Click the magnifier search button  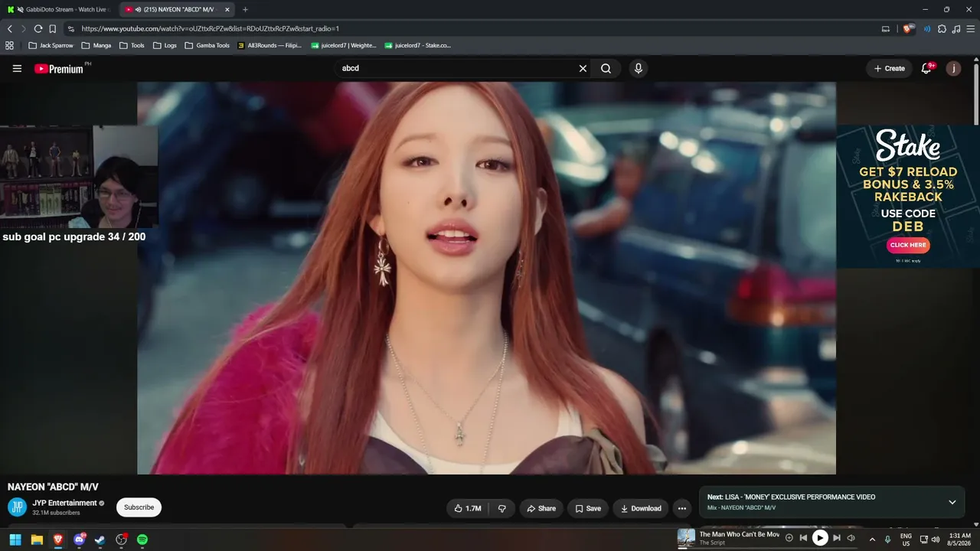pos(606,68)
